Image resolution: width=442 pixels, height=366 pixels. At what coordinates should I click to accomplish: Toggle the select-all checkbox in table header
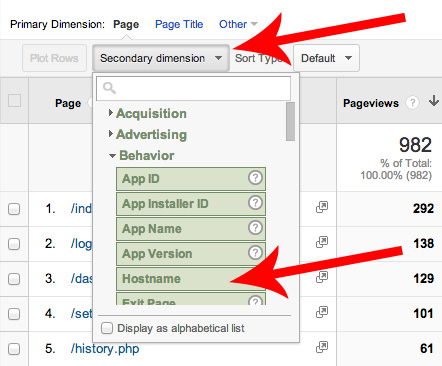tap(14, 100)
